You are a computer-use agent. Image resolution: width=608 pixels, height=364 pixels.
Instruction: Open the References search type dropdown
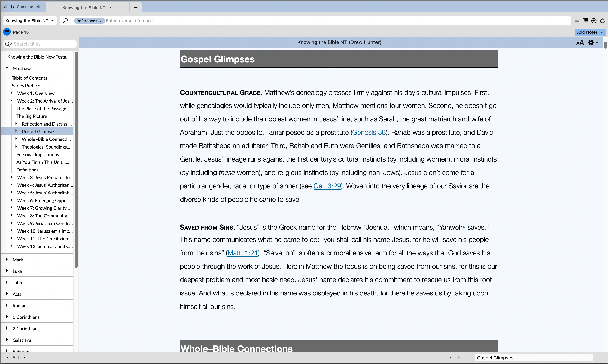click(x=89, y=21)
